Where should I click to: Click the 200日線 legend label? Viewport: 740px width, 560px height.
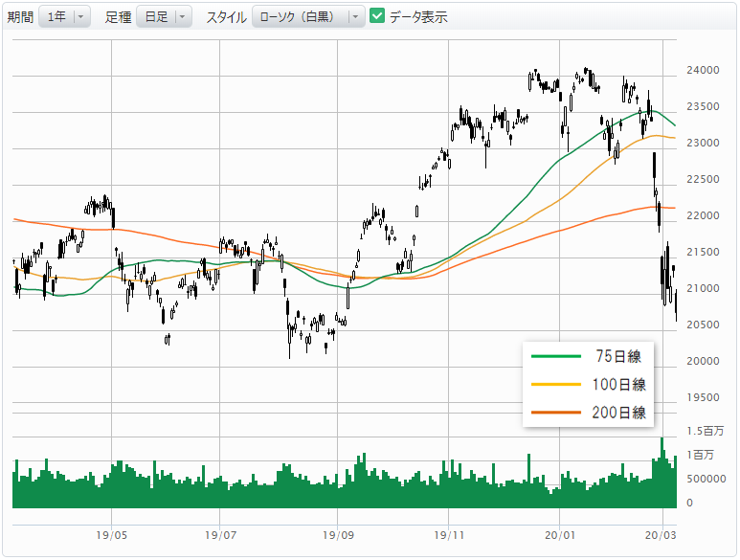(x=618, y=413)
